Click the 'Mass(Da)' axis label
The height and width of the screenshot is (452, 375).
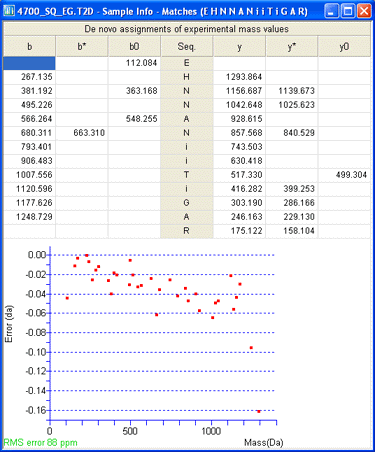[264, 443]
